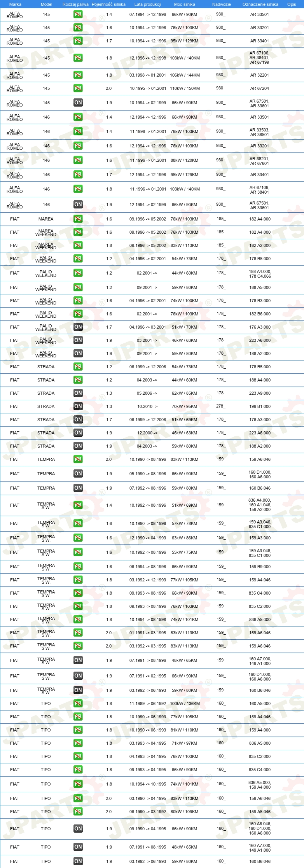Click petrol icon in Fiat Tempra 2.0 row

[78, 459]
